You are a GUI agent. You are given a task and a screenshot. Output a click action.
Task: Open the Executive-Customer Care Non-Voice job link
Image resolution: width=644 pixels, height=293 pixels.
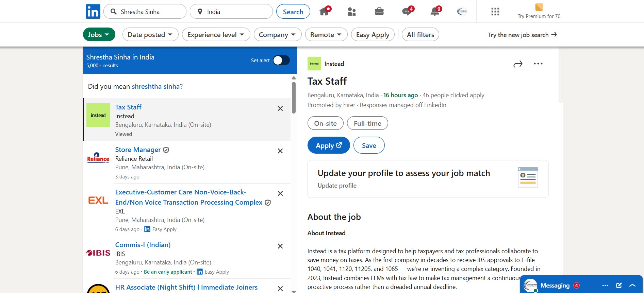click(x=189, y=197)
